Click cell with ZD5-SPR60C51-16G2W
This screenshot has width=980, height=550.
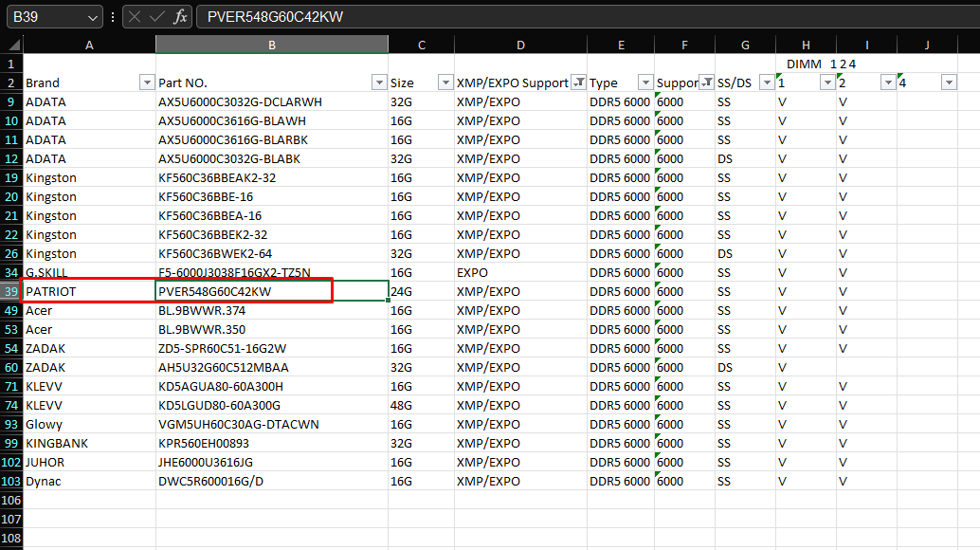tap(272, 348)
